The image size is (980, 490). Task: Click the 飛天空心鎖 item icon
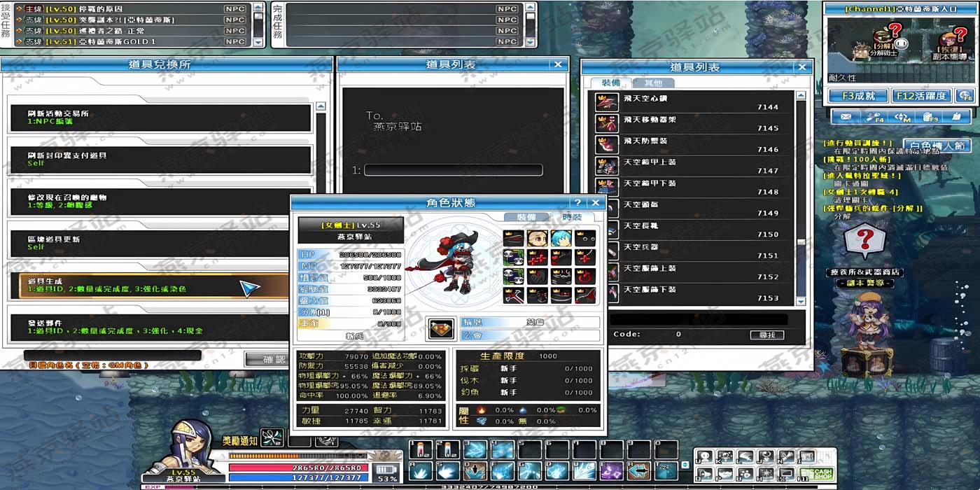click(x=606, y=102)
